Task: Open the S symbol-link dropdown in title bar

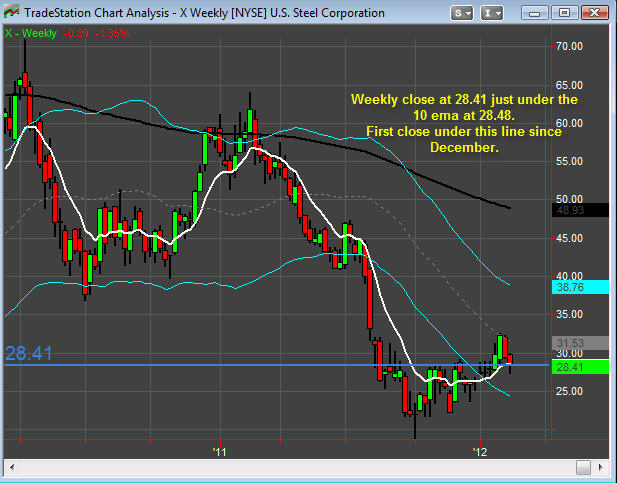Action: point(462,13)
